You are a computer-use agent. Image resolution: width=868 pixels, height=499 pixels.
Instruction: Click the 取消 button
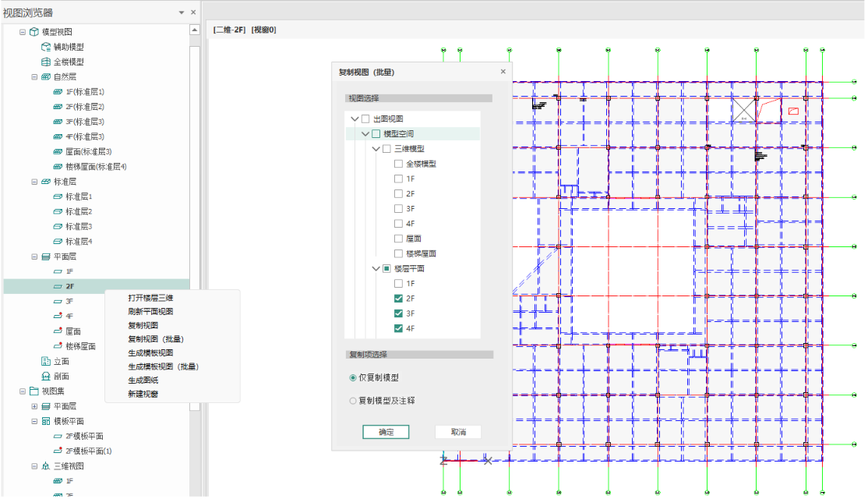pyautogui.click(x=457, y=432)
